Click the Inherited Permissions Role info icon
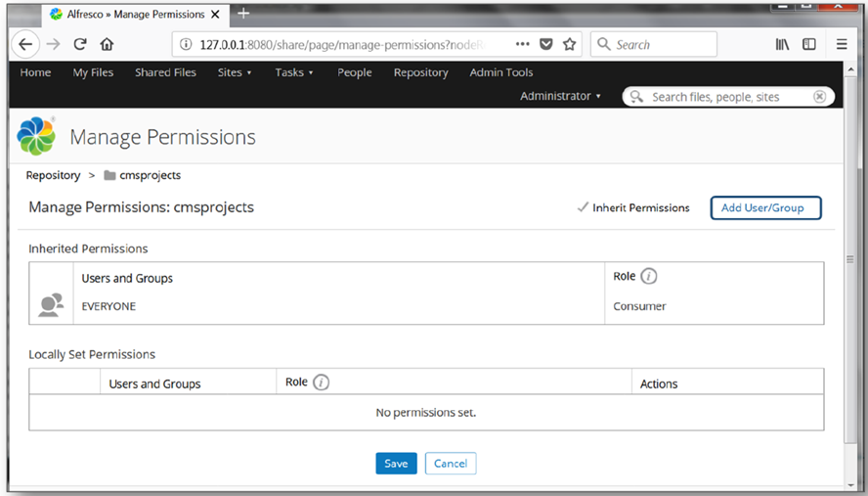868x496 pixels. click(648, 277)
